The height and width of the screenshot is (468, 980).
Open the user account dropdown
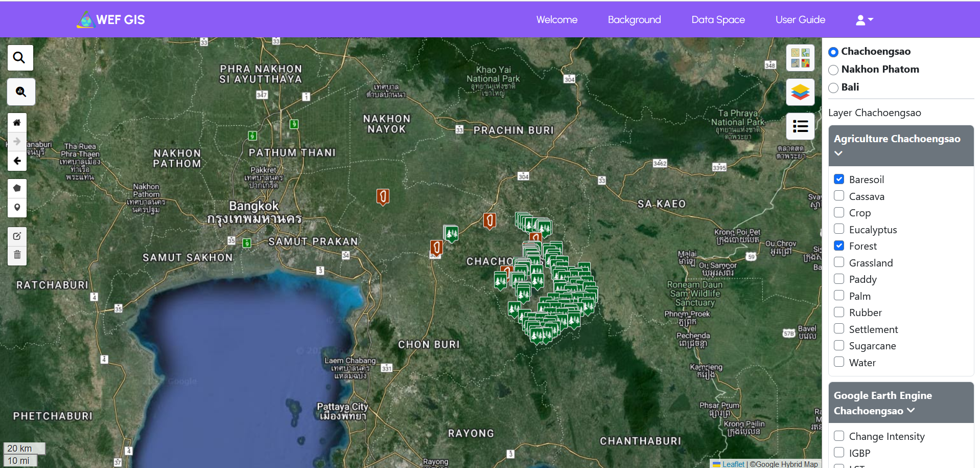(x=865, y=20)
